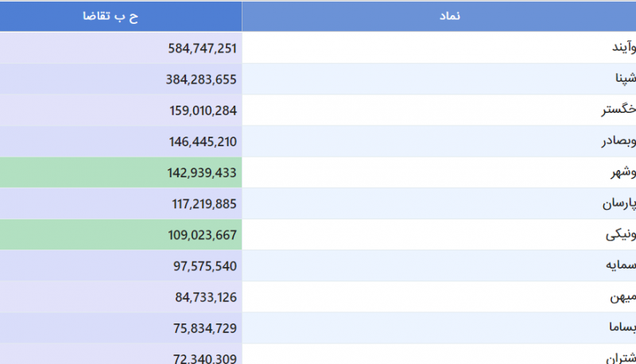Click the symbol وشهر
Image resolution: width=636 pixels, height=364 pixels.
coord(623,172)
